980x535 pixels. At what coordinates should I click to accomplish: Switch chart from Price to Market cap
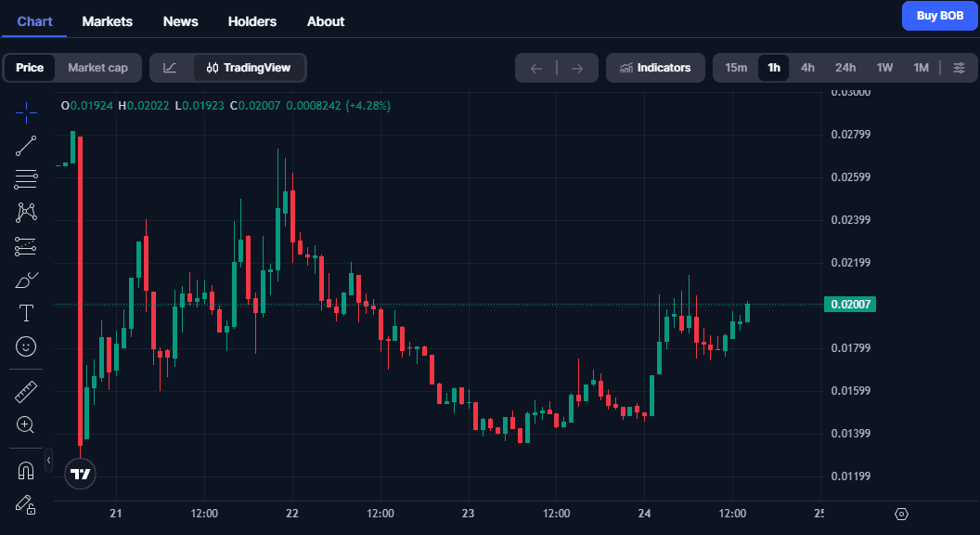click(x=97, y=67)
